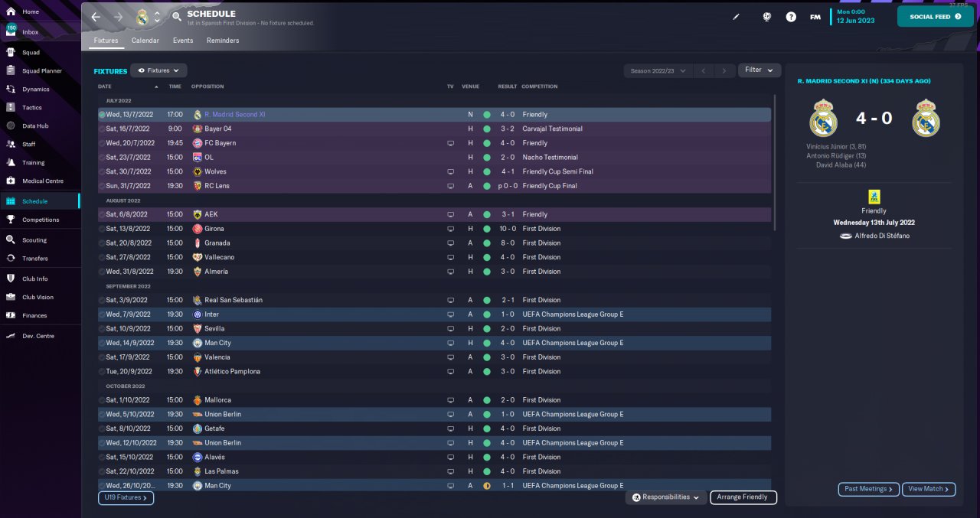Click the current date 12 Jun 2023
Image resolution: width=980 pixels, height=518 pixels.
[856, 21]
